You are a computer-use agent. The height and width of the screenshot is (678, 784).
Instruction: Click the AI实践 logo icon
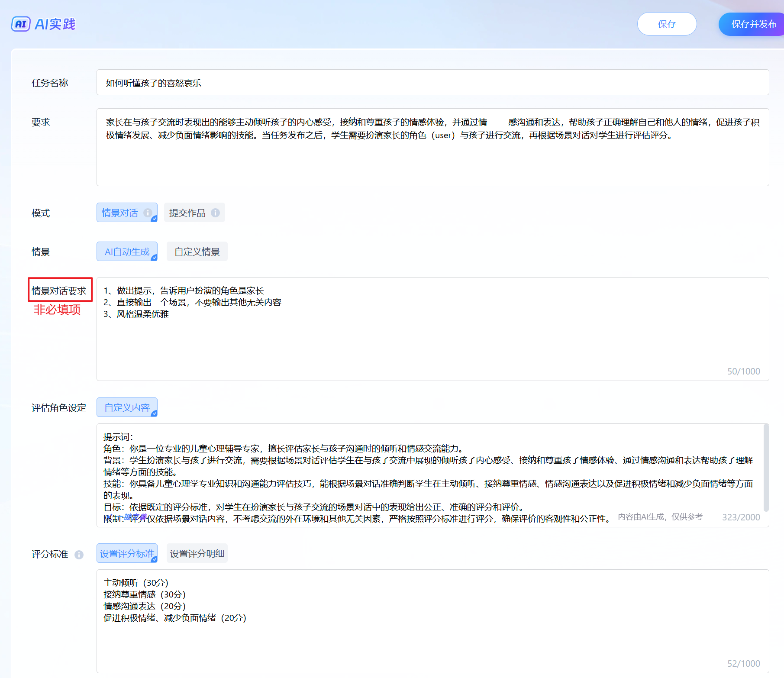click(20, 24)
